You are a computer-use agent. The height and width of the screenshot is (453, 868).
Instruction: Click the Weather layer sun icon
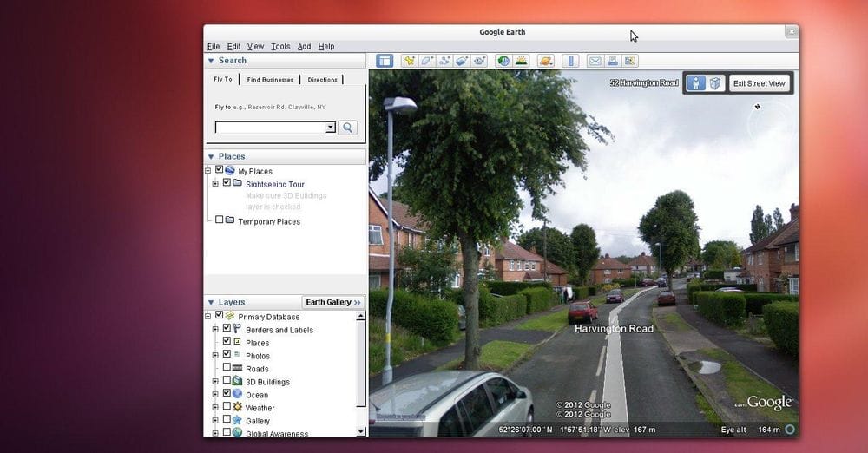[237, 407]
